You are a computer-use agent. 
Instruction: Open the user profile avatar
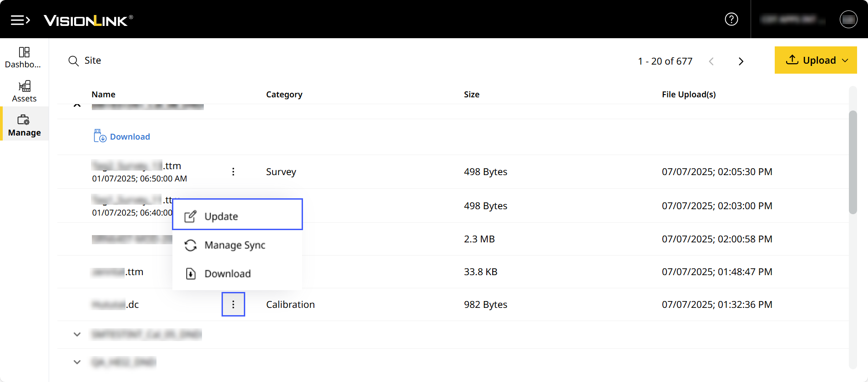848,19
